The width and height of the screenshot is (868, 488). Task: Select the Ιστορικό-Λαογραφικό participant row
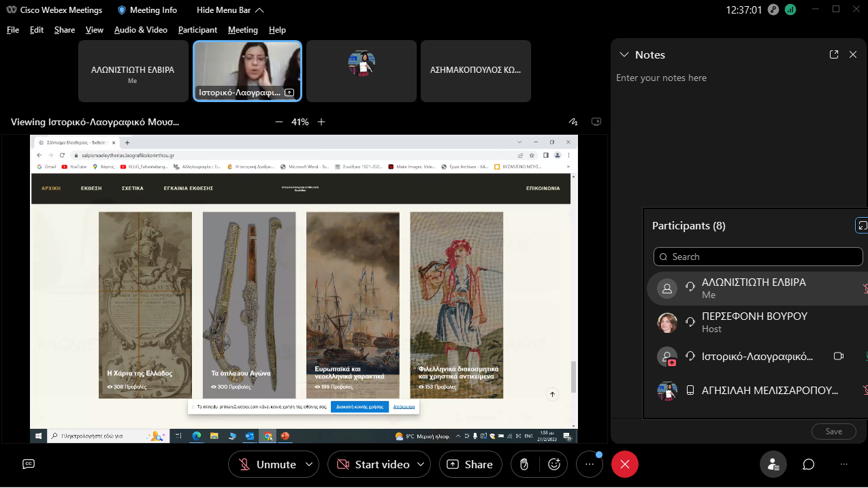tap(757, 357)
